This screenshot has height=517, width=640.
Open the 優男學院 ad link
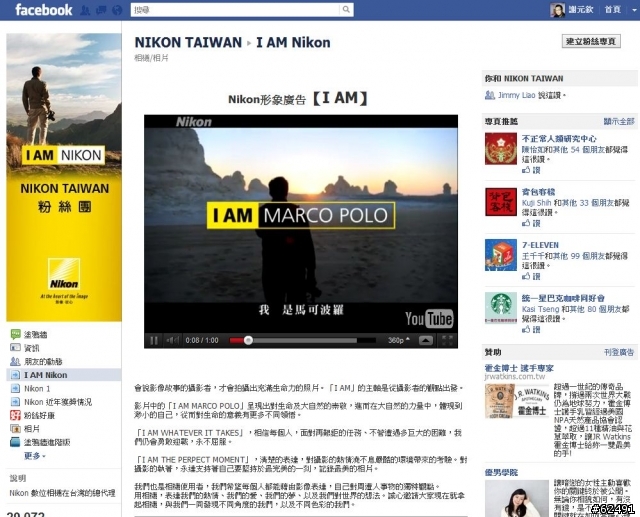click(501, 472)
